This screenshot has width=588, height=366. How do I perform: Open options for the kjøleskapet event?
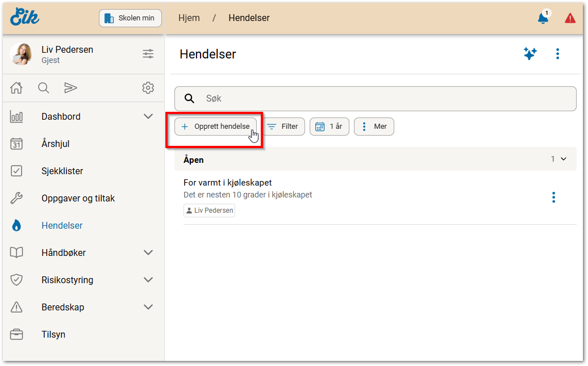[553, 197]
